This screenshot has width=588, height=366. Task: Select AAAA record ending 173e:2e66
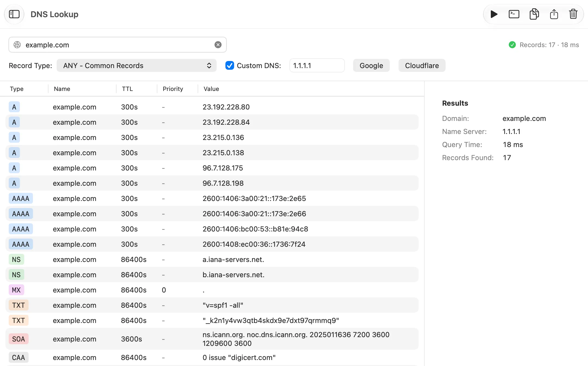(212, 214)
